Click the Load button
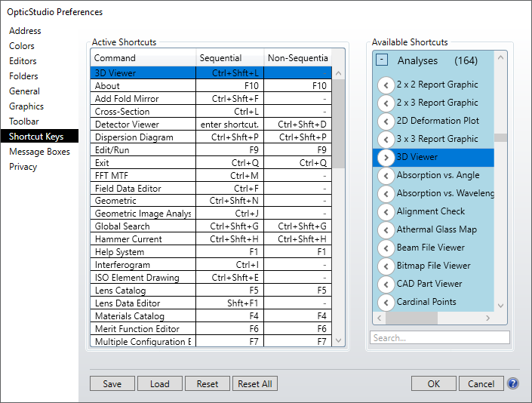 pos(160,383)
